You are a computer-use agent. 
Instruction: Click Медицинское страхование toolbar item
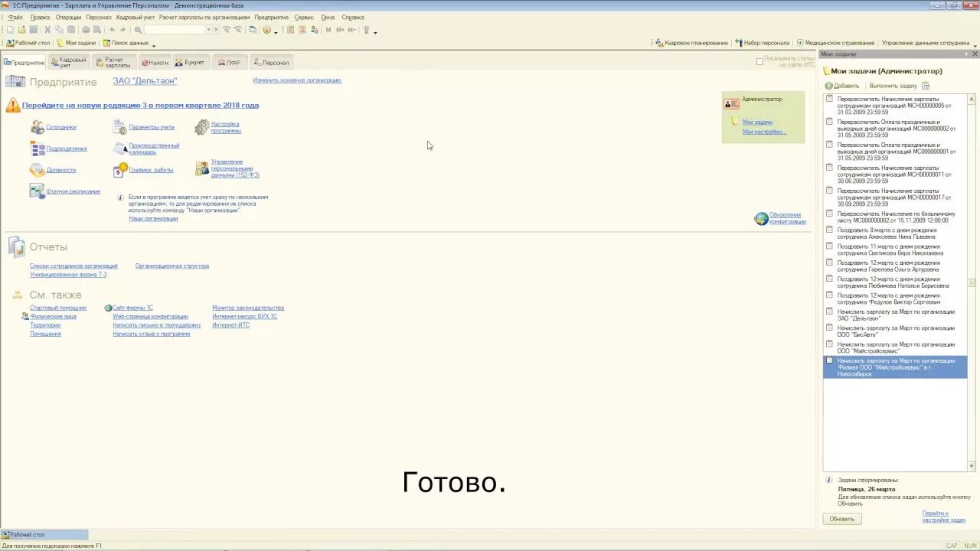point(835,43)
